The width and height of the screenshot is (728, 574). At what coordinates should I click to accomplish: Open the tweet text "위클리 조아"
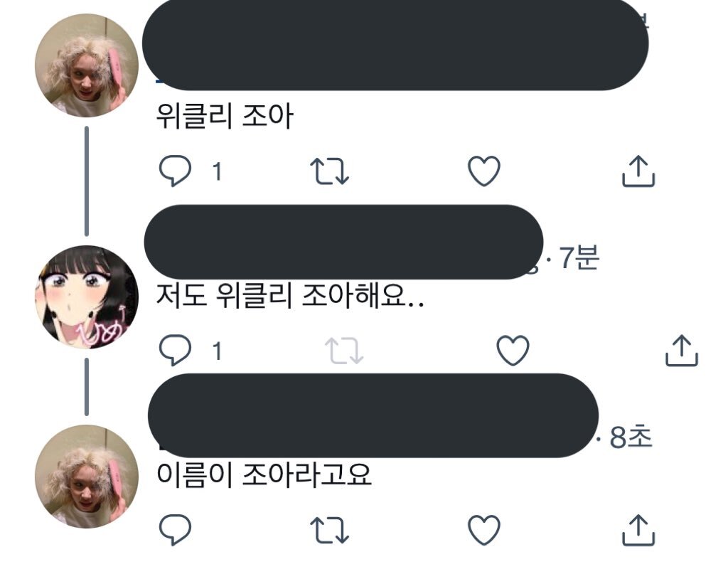[225, 116]
